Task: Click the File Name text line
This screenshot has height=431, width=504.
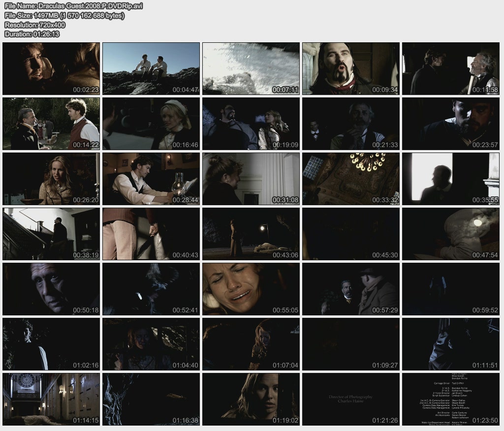Action: [74, 6]
